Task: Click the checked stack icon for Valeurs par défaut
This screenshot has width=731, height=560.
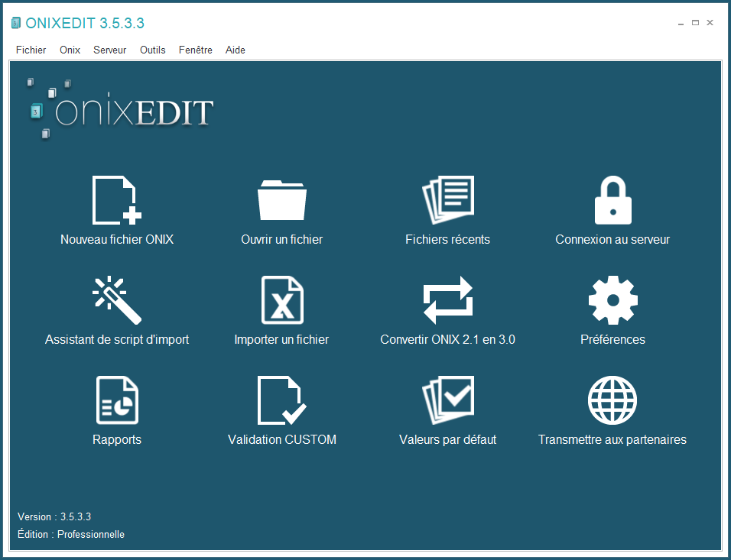Action: (x=448, y=400)
